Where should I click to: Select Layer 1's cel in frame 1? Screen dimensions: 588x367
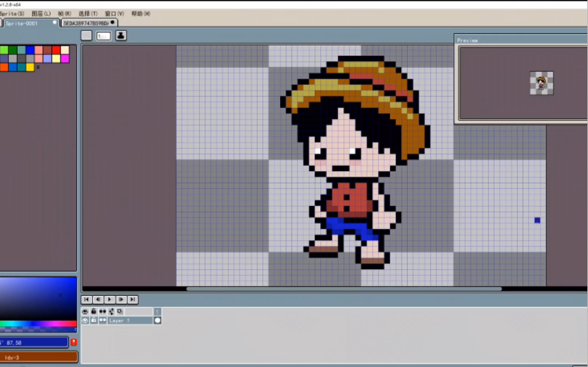158,321
